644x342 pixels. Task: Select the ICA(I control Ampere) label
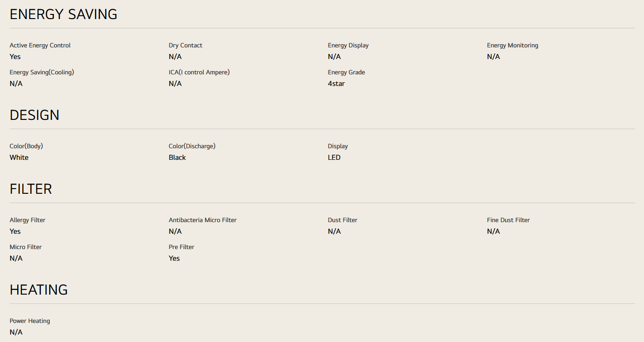tap(199, 72)
